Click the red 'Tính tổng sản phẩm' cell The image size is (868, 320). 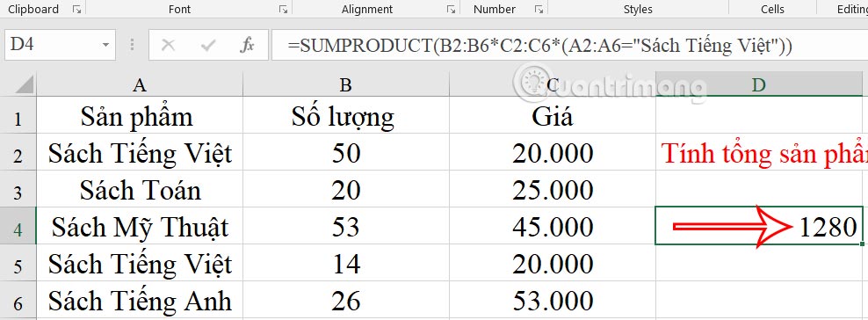[x=762, y=153]
